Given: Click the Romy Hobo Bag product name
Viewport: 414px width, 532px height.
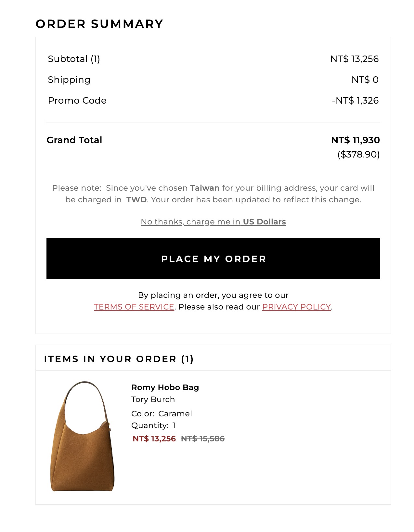Looking at the screenshot, I should [x=165, y=387].
